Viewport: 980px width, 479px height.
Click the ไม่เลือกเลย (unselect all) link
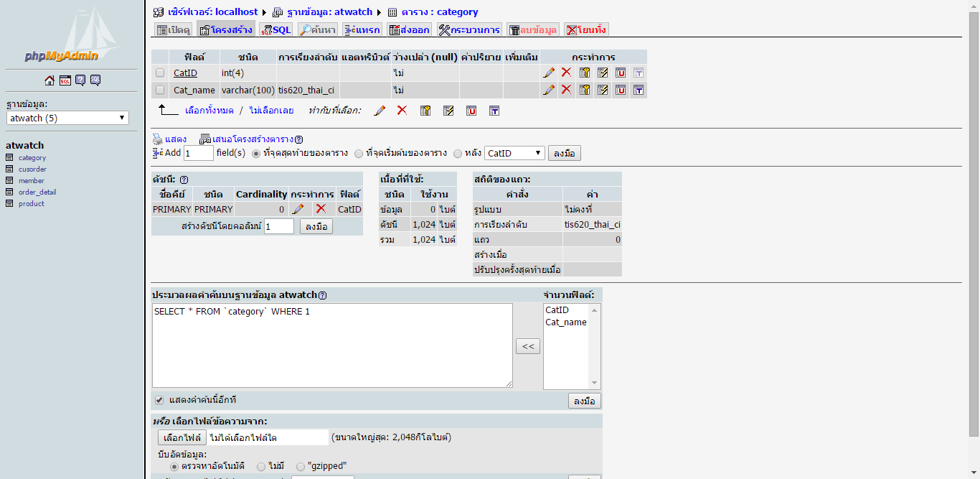(x=271, y=111)
